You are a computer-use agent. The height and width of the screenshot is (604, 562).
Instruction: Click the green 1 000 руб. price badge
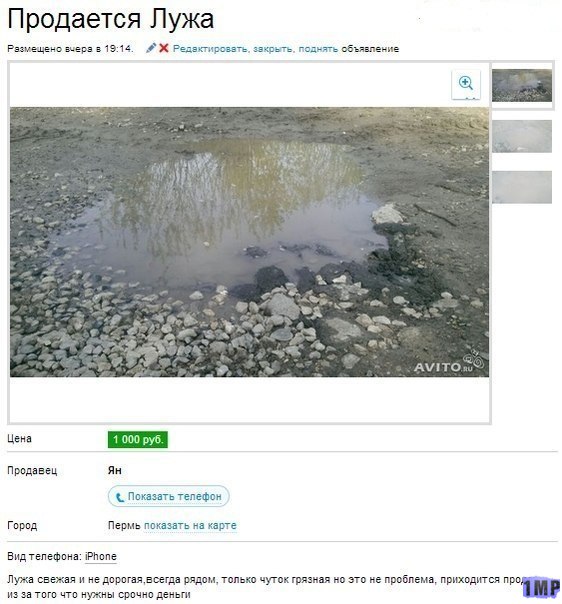138,440
